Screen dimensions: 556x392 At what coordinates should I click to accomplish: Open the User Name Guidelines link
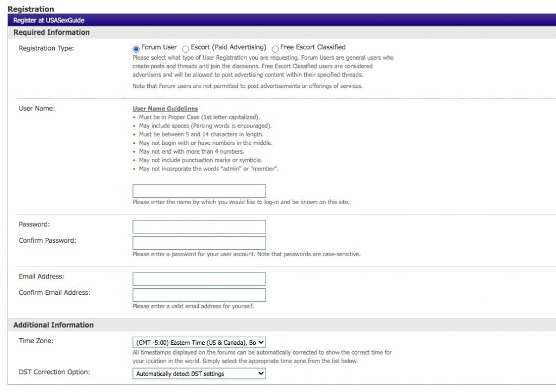click(x=165, y=109)
